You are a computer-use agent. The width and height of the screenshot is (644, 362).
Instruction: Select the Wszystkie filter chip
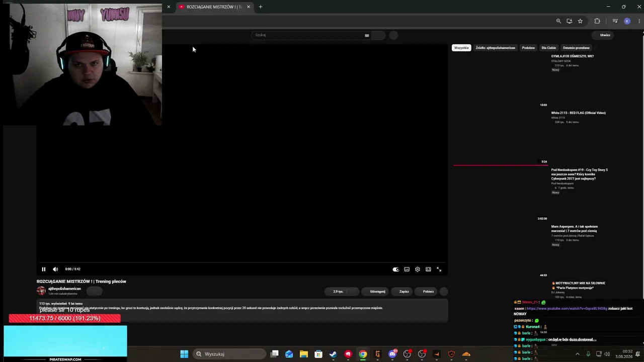(461, 48)
